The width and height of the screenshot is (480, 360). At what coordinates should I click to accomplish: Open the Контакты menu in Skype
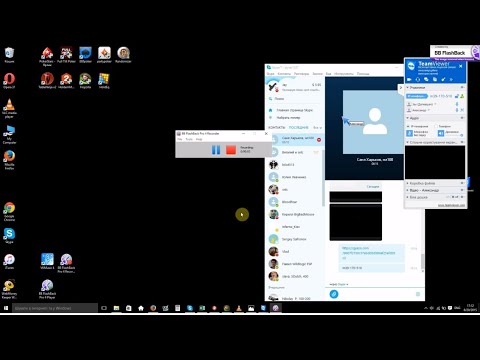tap(284, 73)
